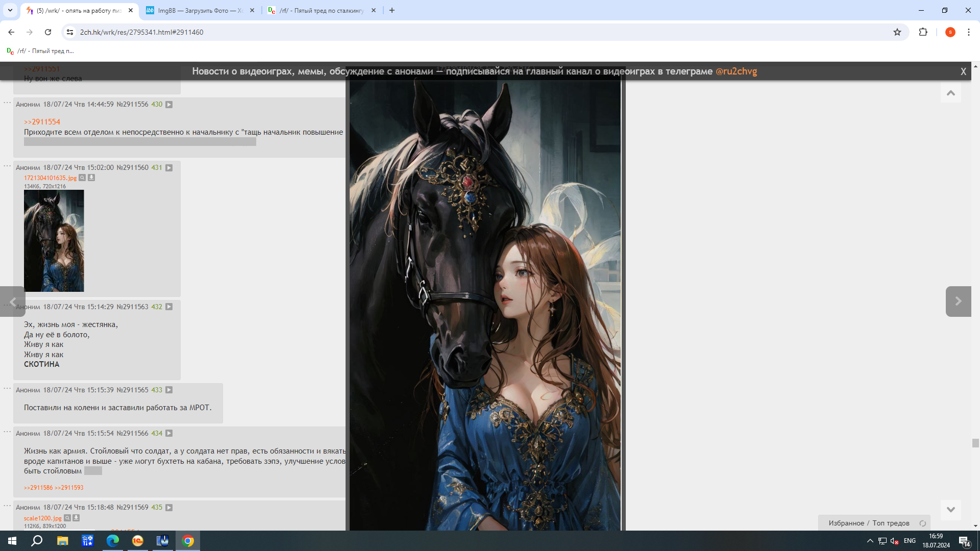Jump to the top of thread
Screen dimensions: 980x551
point(950,93)
